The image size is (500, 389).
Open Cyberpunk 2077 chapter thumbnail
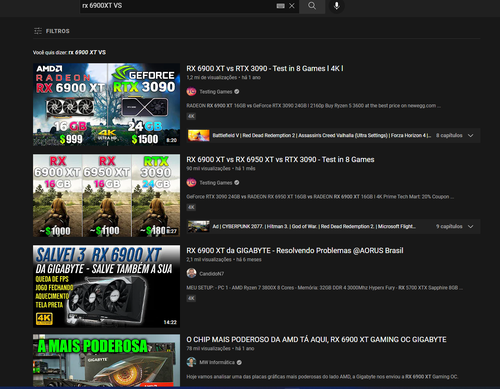coord(199,226)
